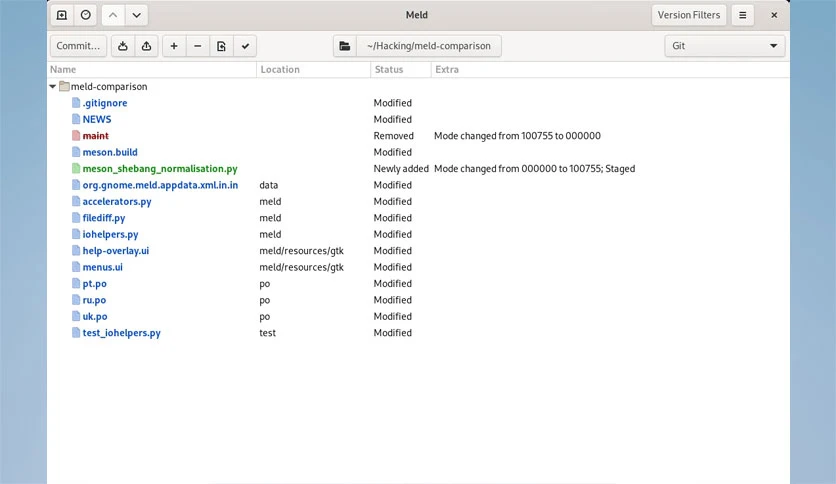
Task: Go to next change arrow
Action: click(136, 15)
